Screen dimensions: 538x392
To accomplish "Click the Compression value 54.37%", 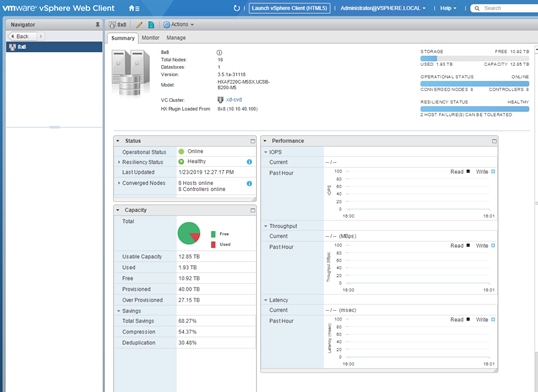I will (187, 332).
